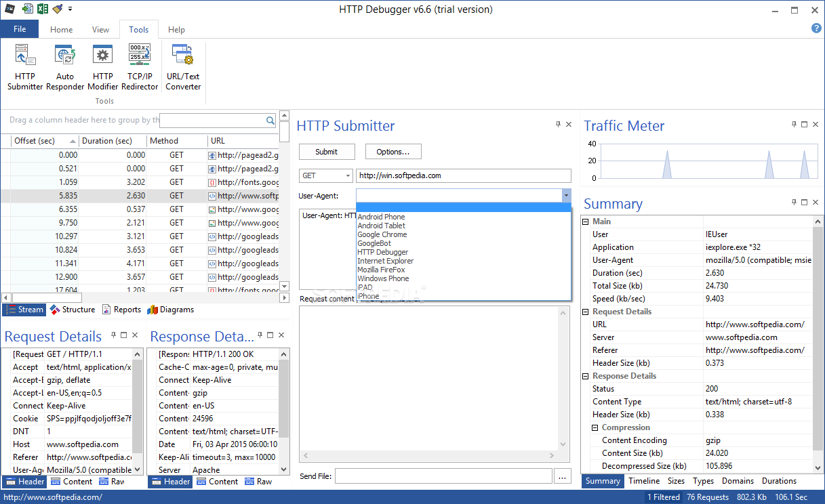Pin the Response Details panel
The height and width of the screenshot is (504, 825).
coord(260,335)
